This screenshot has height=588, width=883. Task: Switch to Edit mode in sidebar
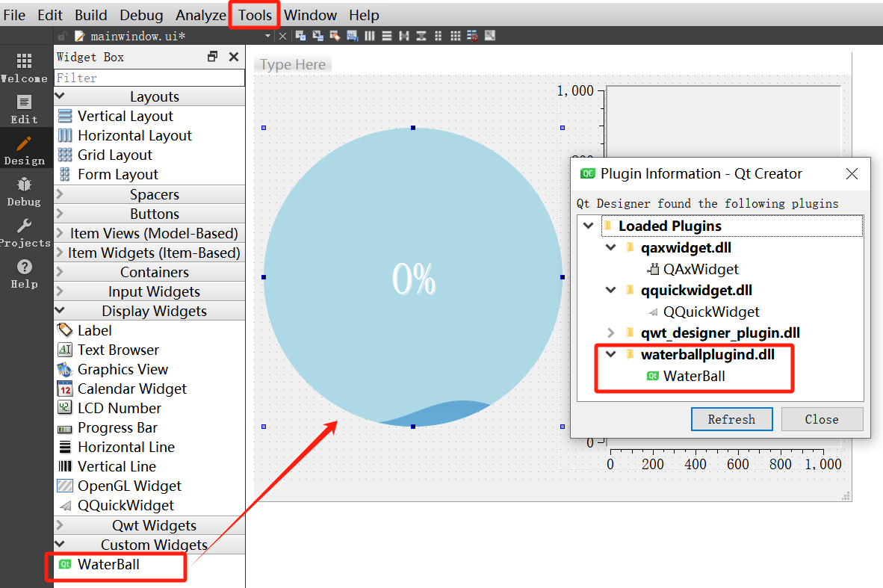(x=24, y=109)
